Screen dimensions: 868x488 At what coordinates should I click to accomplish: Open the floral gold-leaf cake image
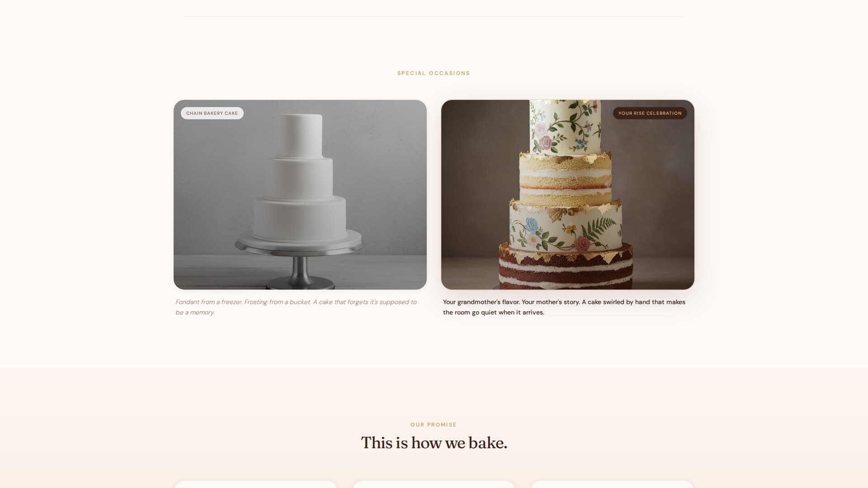pyautogui.click(x=568, y=195)
